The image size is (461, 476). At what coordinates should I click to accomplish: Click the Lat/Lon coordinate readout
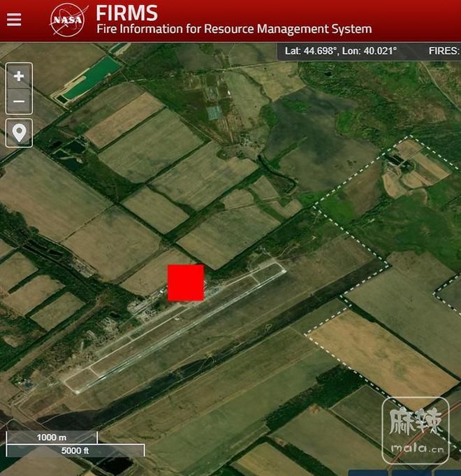pos(340,51)
